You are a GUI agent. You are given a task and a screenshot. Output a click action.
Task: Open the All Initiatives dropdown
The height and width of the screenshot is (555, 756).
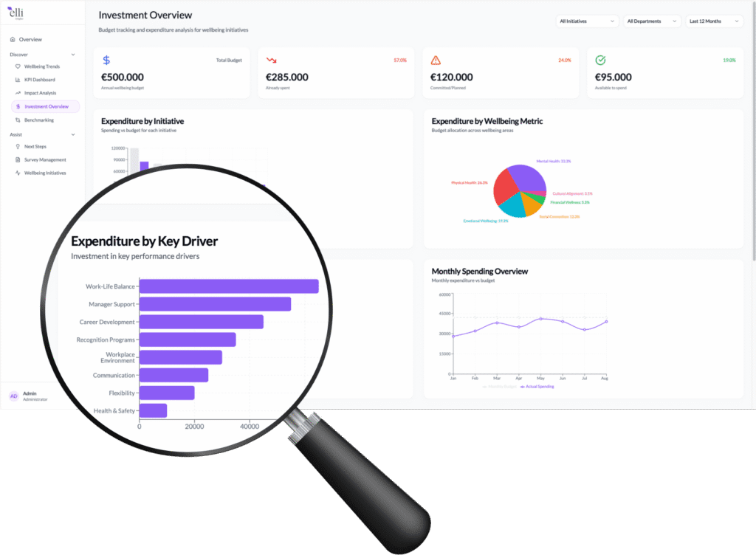(587, 21)
